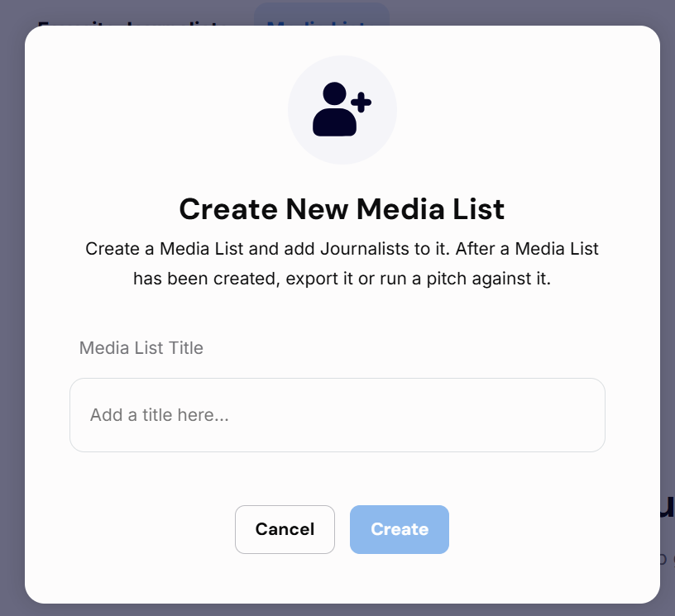Image resolution: width=675 pixels, height=616 pixels.
Task: Click the 'Add a title here...' placeholder text
Action: [160, 415]
